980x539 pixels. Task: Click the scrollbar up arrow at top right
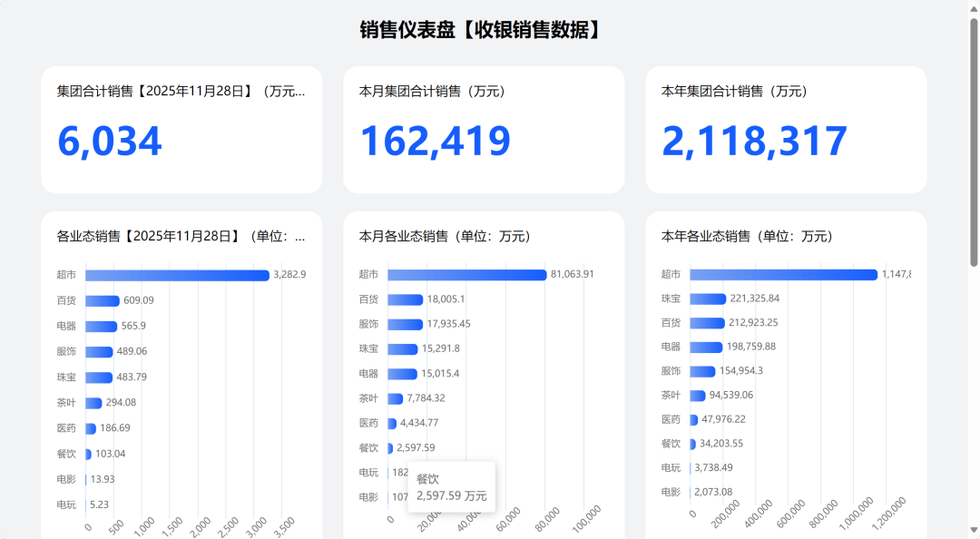coord(974,7)
